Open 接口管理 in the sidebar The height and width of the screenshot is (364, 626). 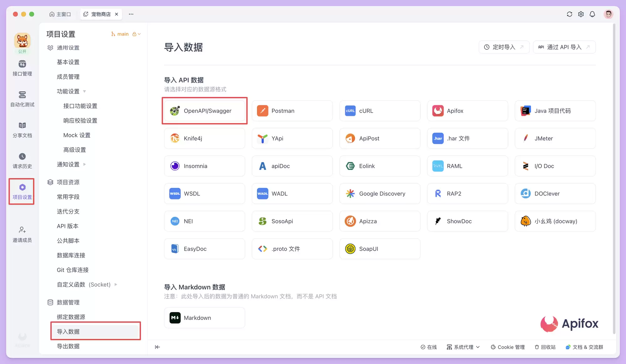tap(22, 68)
